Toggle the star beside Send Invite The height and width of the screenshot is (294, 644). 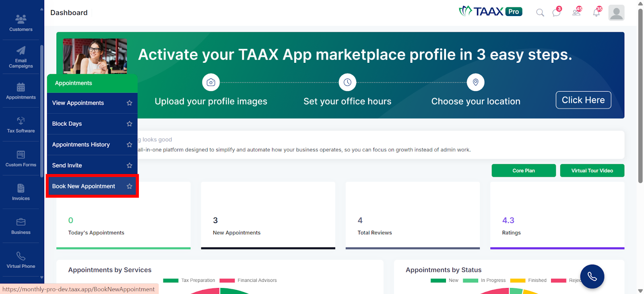pos(129,166)
